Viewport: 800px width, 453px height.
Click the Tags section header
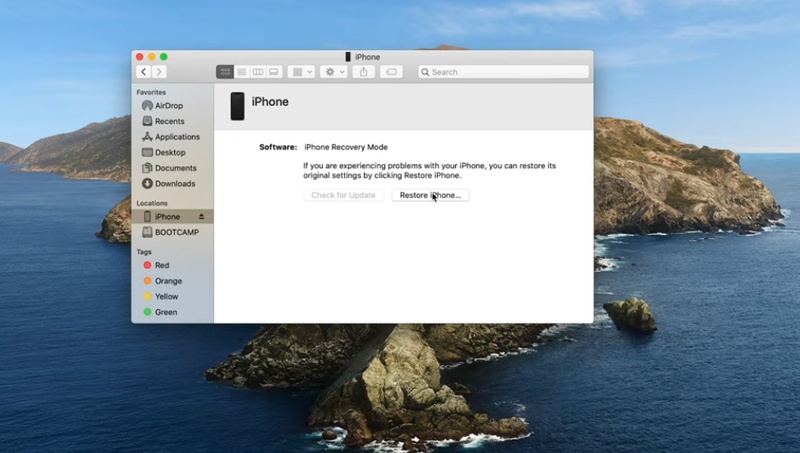(144, 252)
